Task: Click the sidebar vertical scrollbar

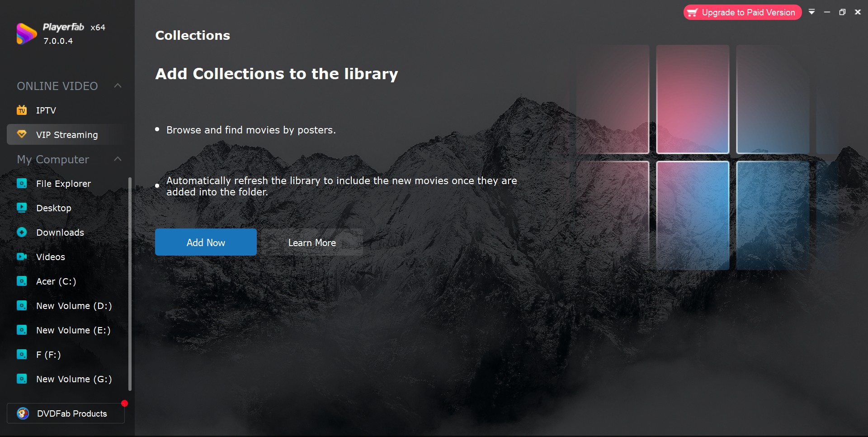Action: pyautogui.click(x=130, y=284)
